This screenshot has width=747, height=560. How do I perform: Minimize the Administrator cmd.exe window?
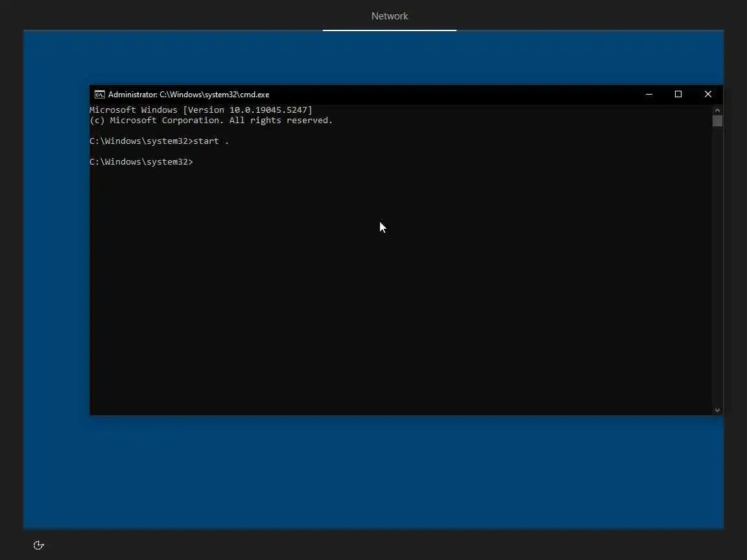[x=649, y=94]
